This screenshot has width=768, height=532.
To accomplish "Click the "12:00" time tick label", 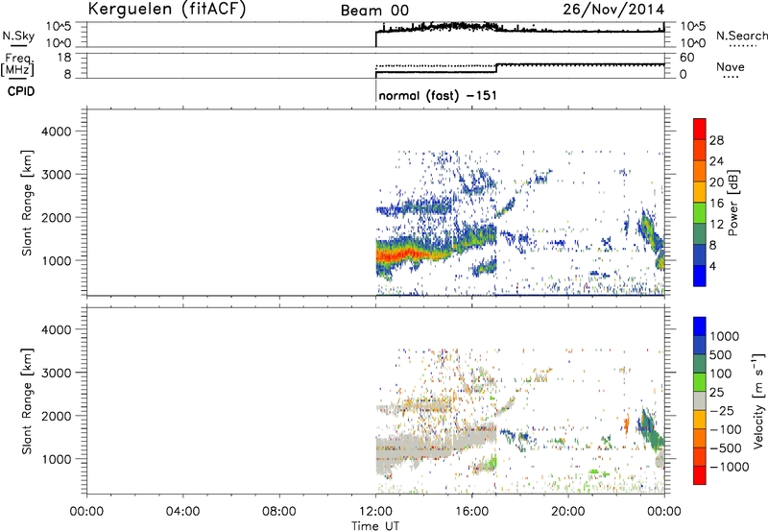I will tap(375, 512).
